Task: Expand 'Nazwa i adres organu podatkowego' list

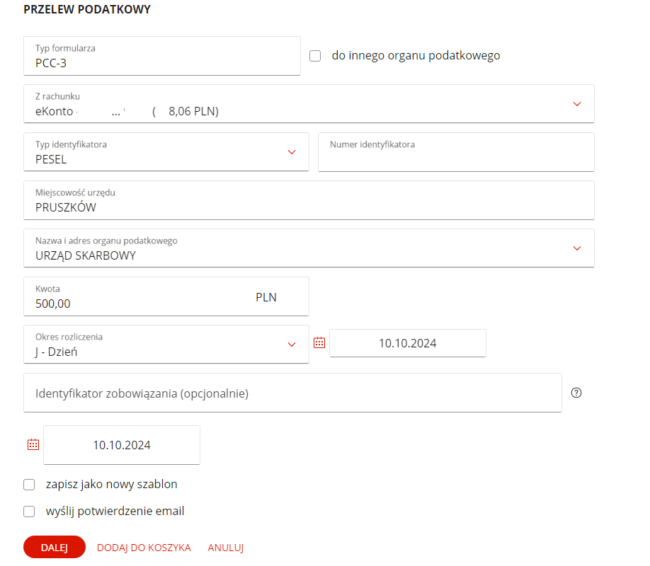Action: (x=577, y=248)
